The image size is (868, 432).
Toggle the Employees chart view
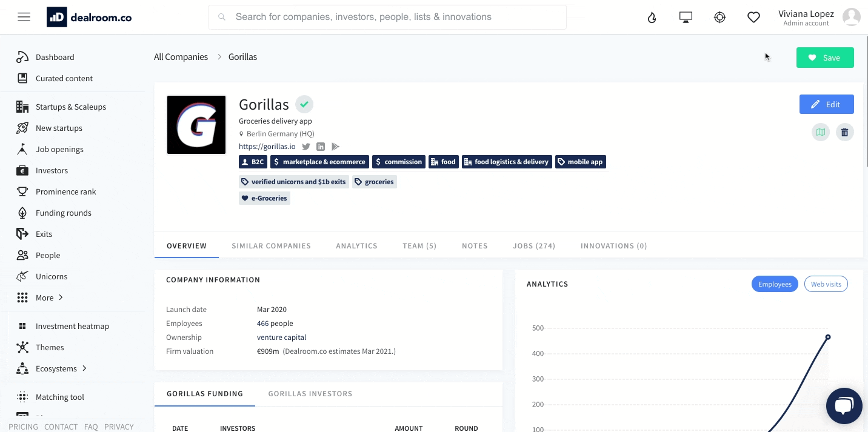775,284
